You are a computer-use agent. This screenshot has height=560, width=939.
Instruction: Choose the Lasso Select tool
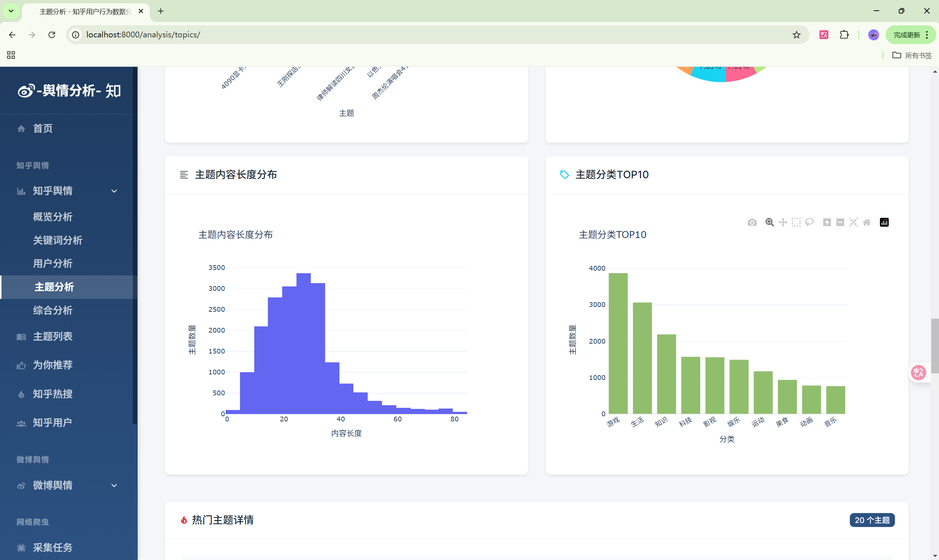[x=809, y=222]
